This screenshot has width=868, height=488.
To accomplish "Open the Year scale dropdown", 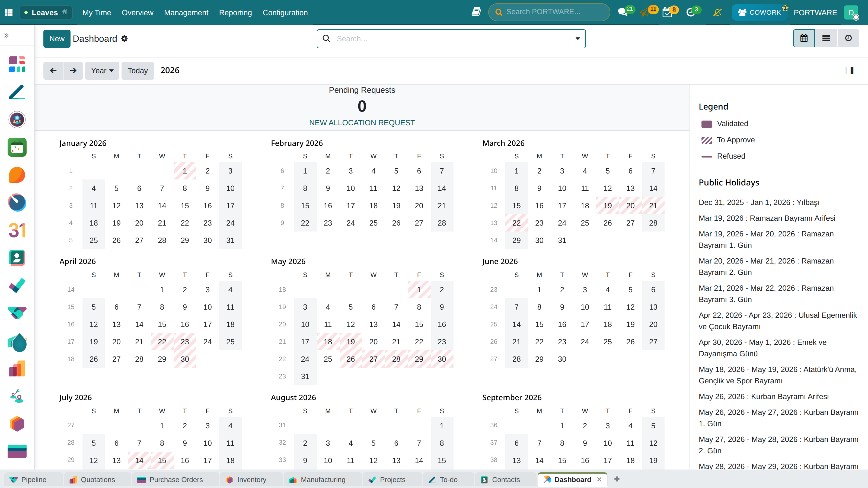I will (x=102, y=71).
